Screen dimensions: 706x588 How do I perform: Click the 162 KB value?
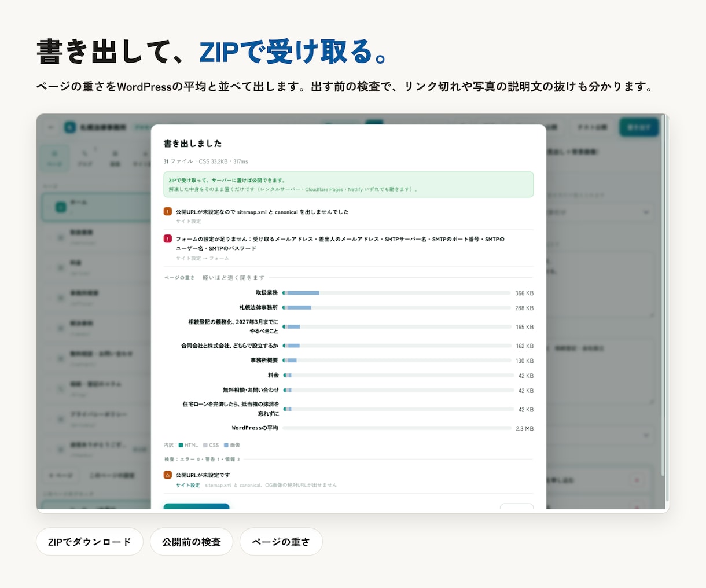(524, 346)
